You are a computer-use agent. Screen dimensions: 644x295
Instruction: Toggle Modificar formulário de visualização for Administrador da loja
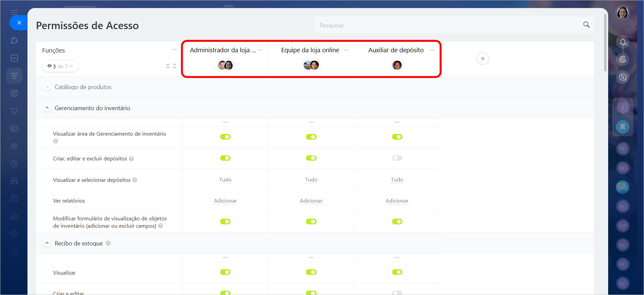pos(225,222)
